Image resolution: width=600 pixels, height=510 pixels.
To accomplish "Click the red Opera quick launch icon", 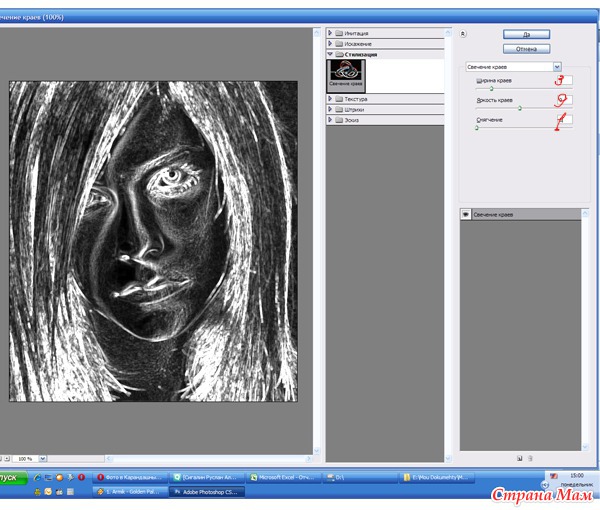I will (82, 477).
